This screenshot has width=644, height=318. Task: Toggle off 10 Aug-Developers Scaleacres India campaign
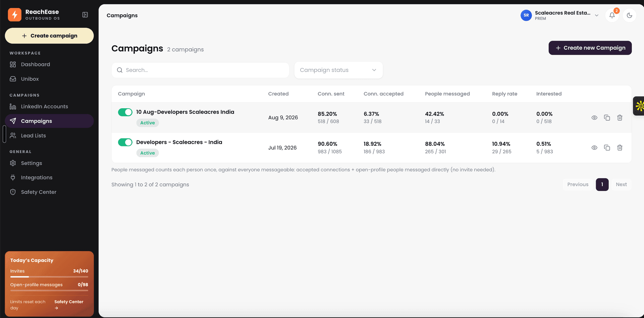(125, 112)
